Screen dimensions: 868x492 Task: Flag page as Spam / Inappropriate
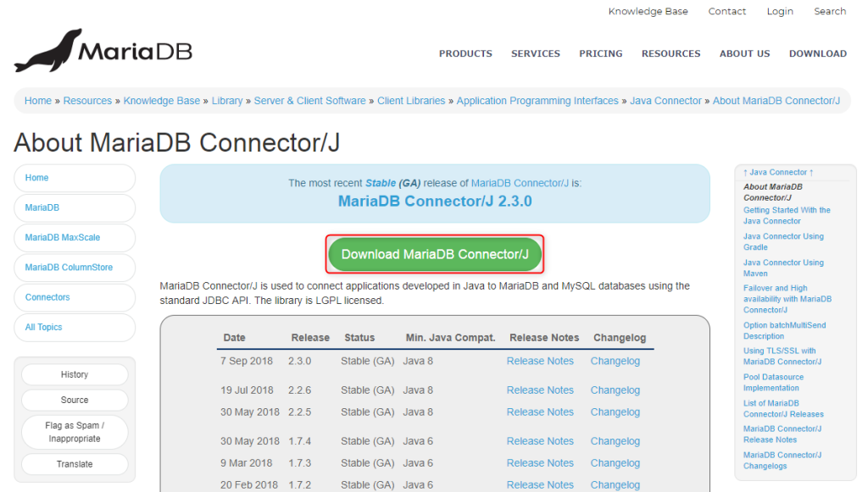(75, 432)
